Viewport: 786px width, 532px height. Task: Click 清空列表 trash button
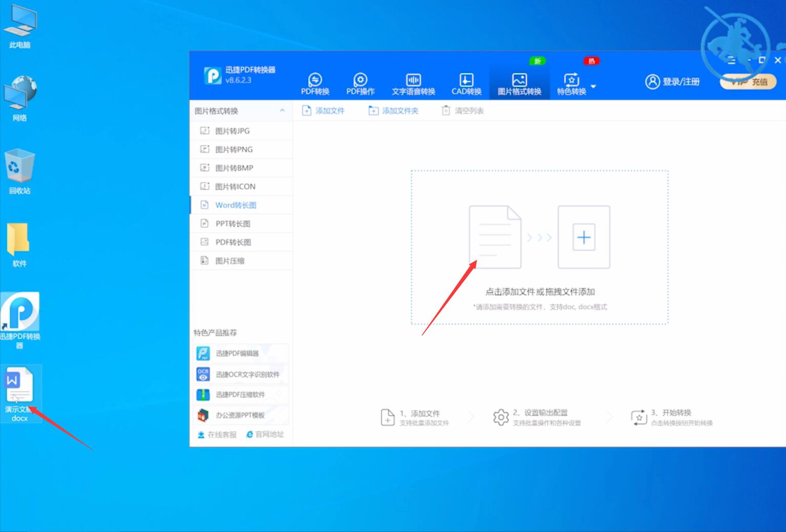click(463, 111)
